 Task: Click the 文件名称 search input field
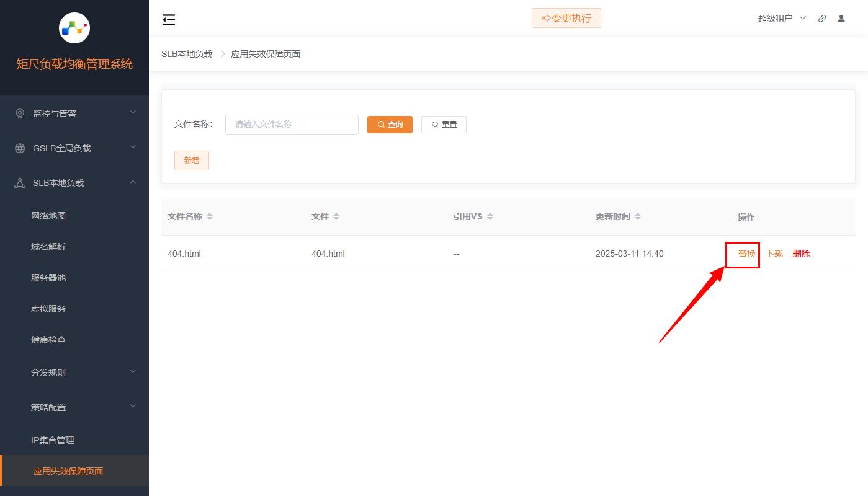coord(292,124)
